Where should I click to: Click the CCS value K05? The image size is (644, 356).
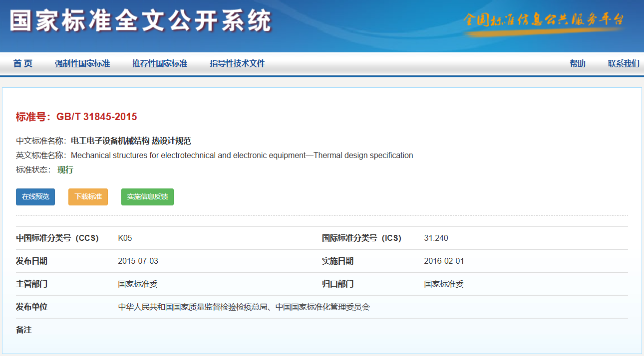pyautogui.click(x=125, y=238)
